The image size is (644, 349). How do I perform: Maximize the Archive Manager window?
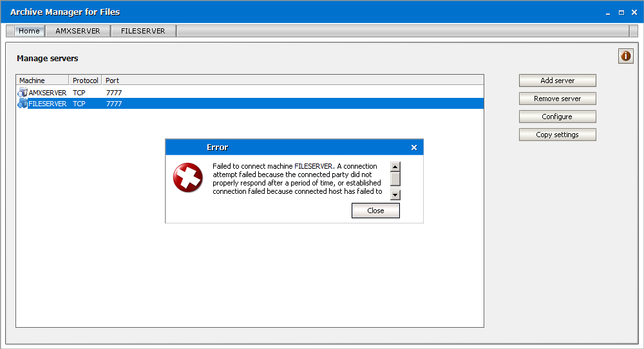pyautogui.click(x=621, y=13)
